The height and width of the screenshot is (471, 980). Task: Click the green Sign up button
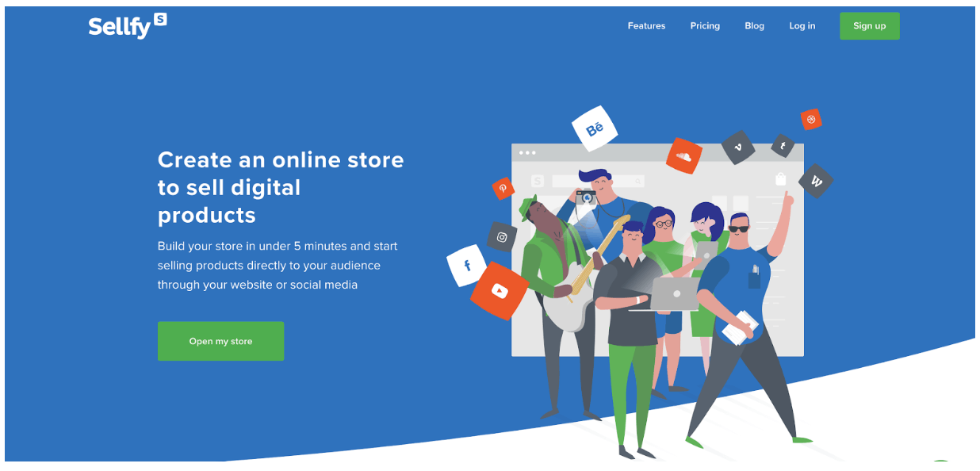pyautogui.click(x=869, y=26)
